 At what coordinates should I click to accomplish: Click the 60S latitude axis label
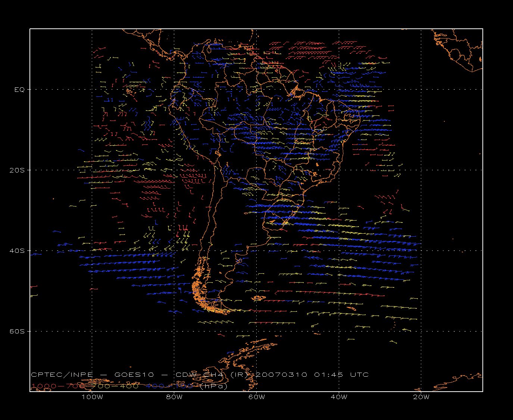[x=17, y=331]
